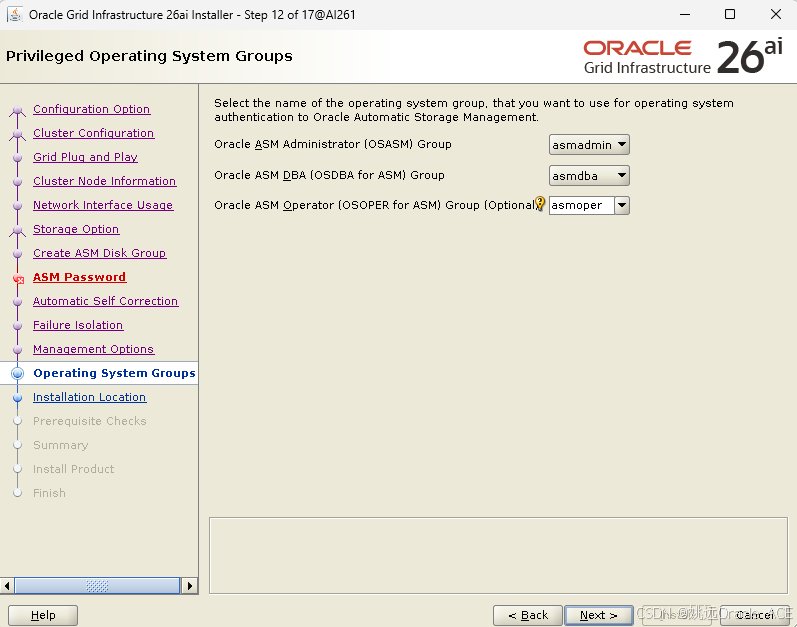Click the 'Oracle ASM Administrator (OSASM) Group' label

coord(333,144)
